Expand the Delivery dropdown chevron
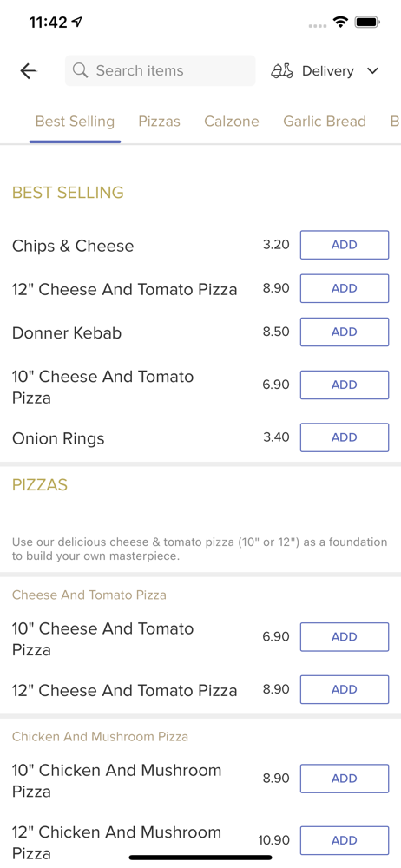Screen dimensions: 401x868 click(372, 71)
